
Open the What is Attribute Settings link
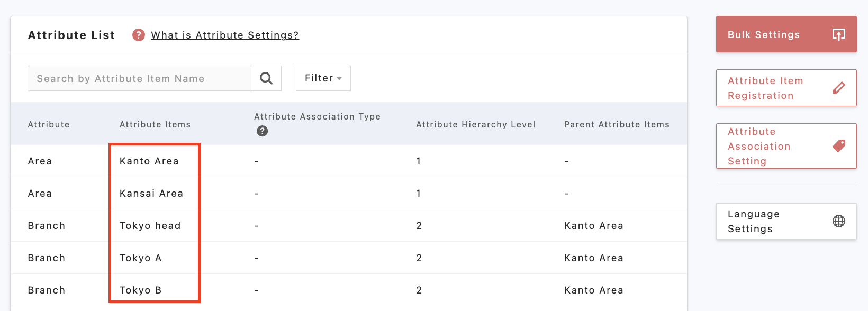[x=224, y=35]
